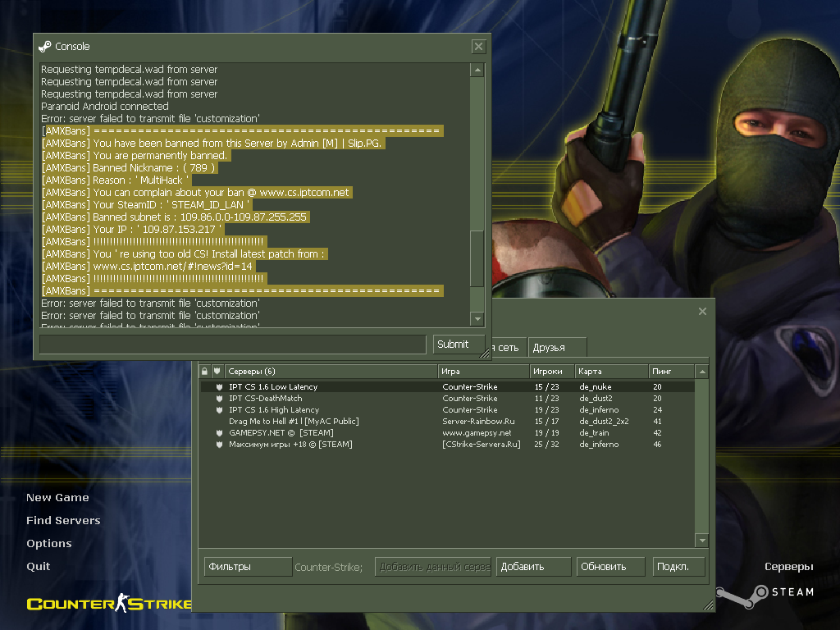Click the Submit button in Console
840x630 pixels.
point(459,345)
